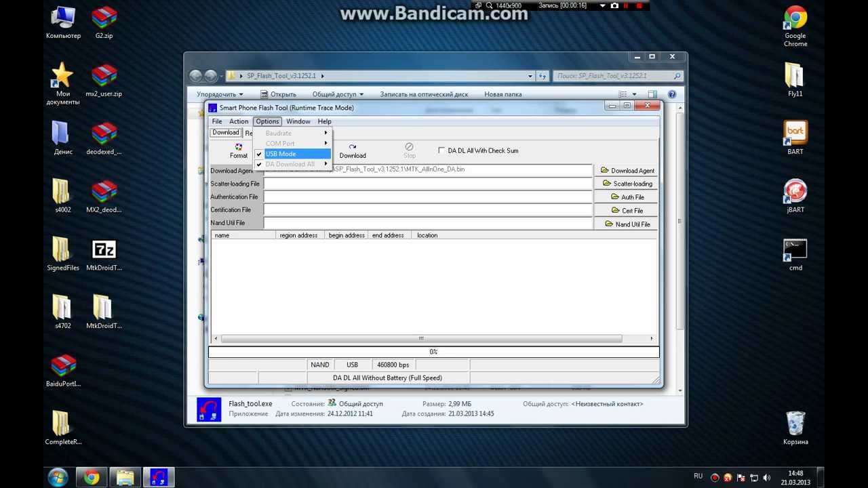Viewport: 868px width, 488px height.
Task: Click the Download Agent button
Action: (627, 171)
